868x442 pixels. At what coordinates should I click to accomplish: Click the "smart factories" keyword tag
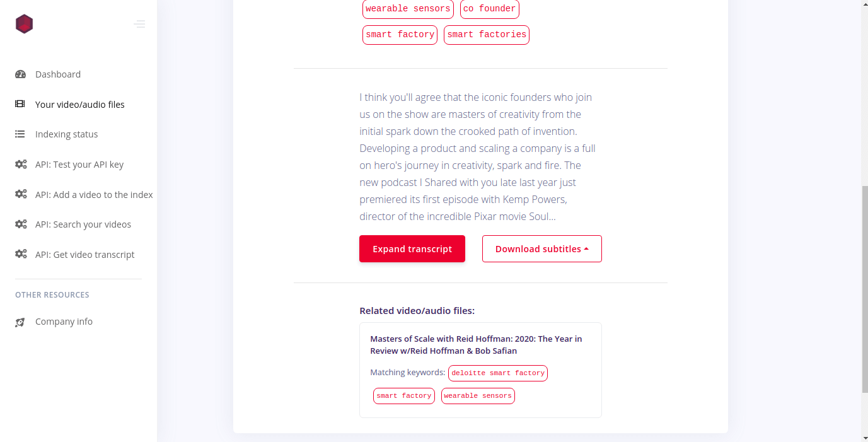pyautogui.click(x=486, y=35)
